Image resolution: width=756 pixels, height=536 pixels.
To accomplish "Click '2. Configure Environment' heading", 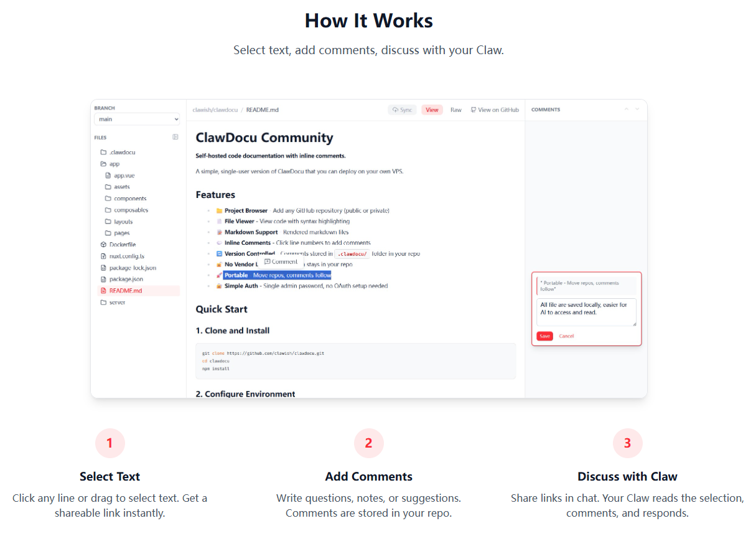I will click(x=246, y=394).
